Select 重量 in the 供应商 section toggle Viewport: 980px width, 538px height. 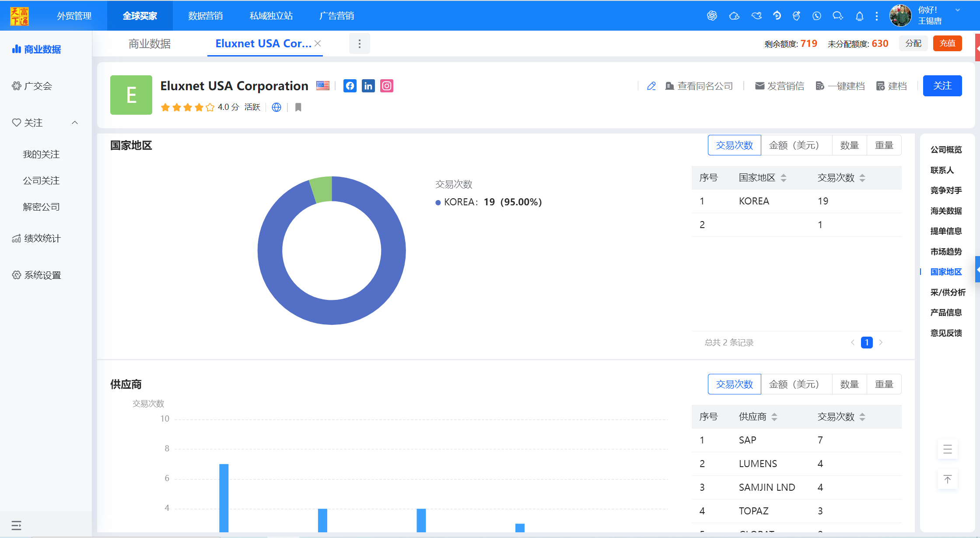(884, 384)
